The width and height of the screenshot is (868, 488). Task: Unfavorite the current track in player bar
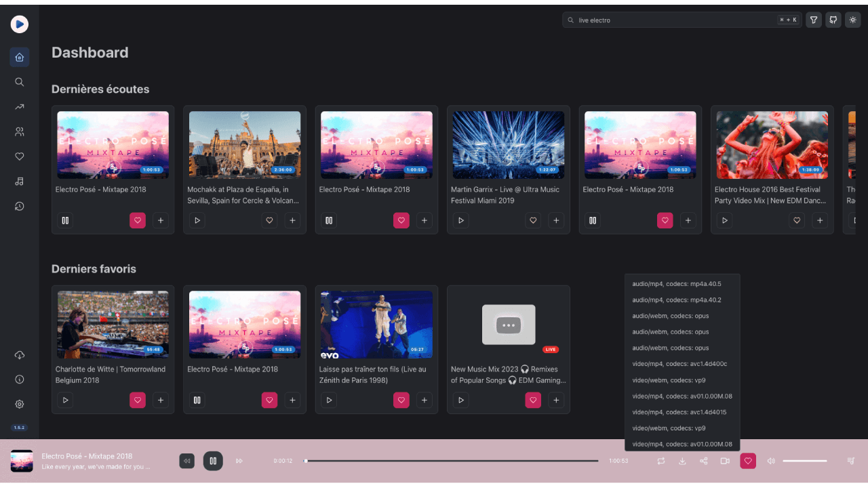pyautogui.click(x=748, y=461)
